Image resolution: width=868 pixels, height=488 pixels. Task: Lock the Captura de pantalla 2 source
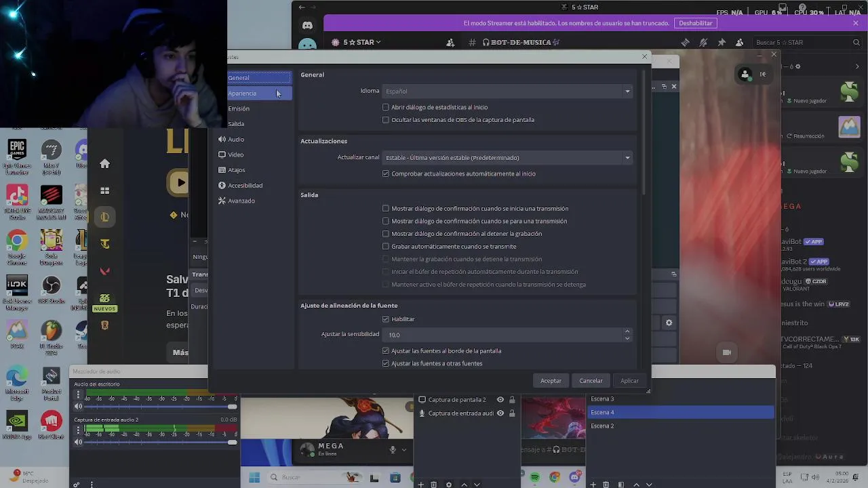512,400
